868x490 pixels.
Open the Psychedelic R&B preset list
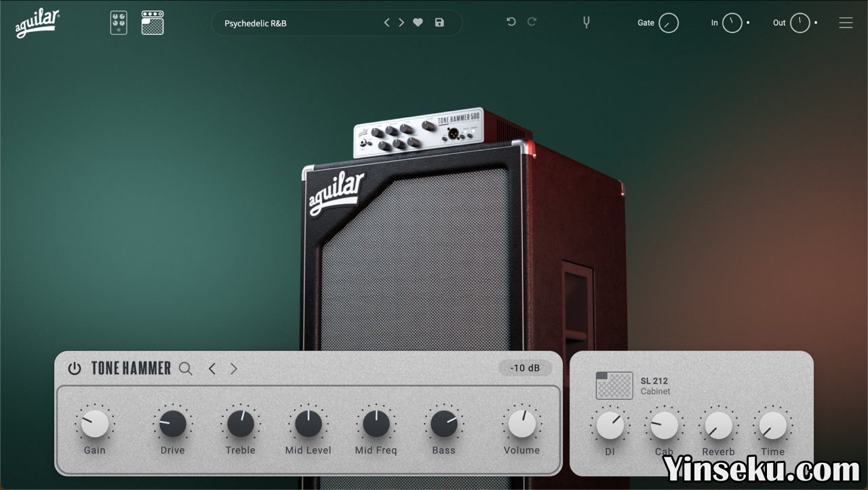(298, 23)
